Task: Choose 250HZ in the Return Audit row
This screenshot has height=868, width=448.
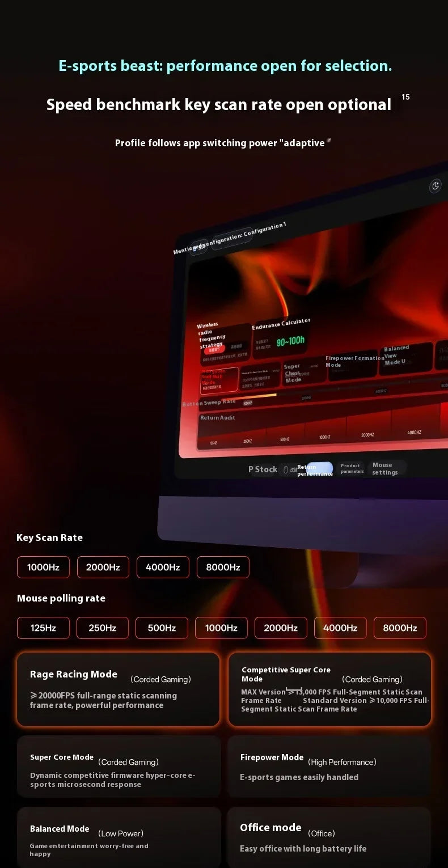Action: pos(248,441)
